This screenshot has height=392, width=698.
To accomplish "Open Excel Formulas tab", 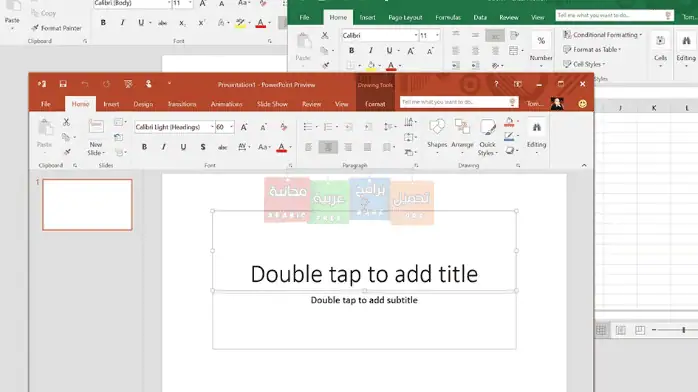I will [448, 17].
